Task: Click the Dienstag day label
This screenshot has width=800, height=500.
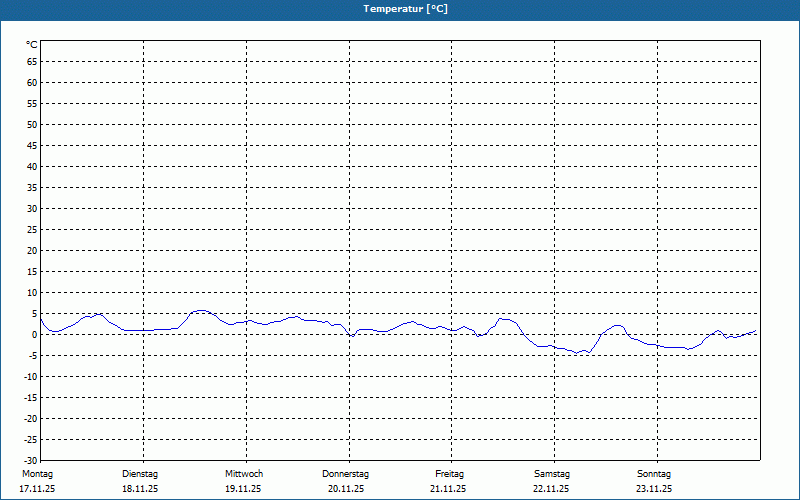Action: tap(140, 474)
